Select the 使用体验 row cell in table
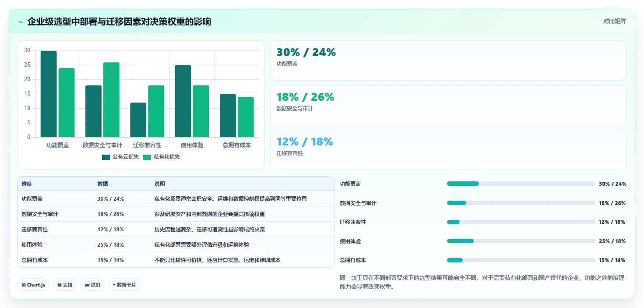Screen dimensions: 644x308 32,245
